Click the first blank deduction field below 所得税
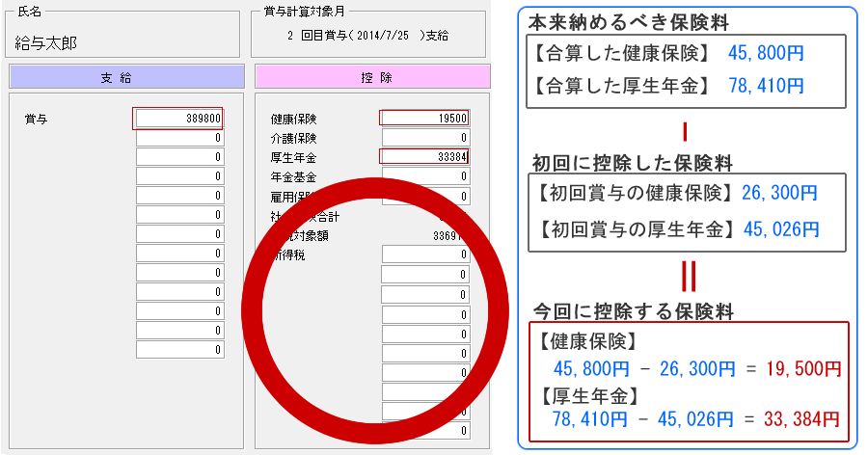868x455 pixels. pos(425,274)
